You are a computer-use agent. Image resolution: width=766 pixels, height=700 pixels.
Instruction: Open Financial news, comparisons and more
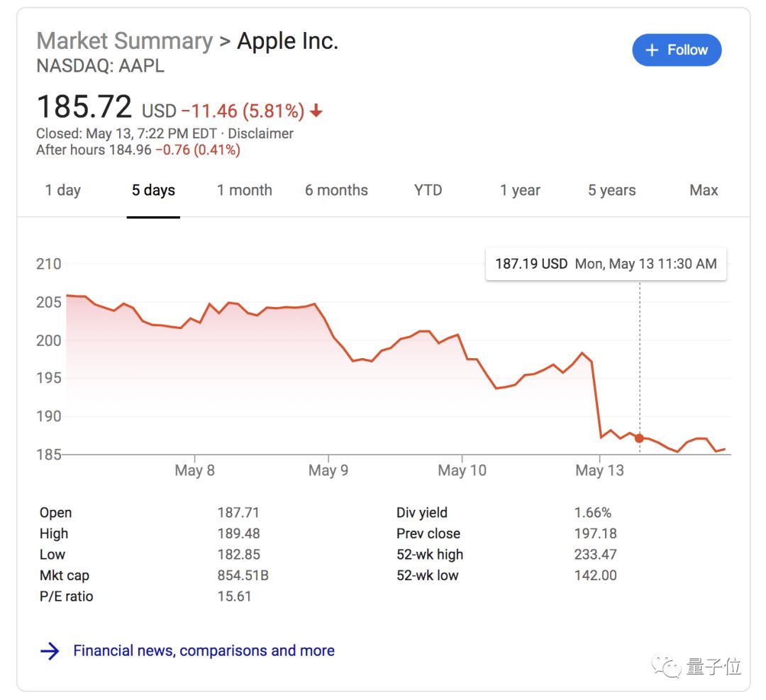pyautogui.click(x=204, y=650)
